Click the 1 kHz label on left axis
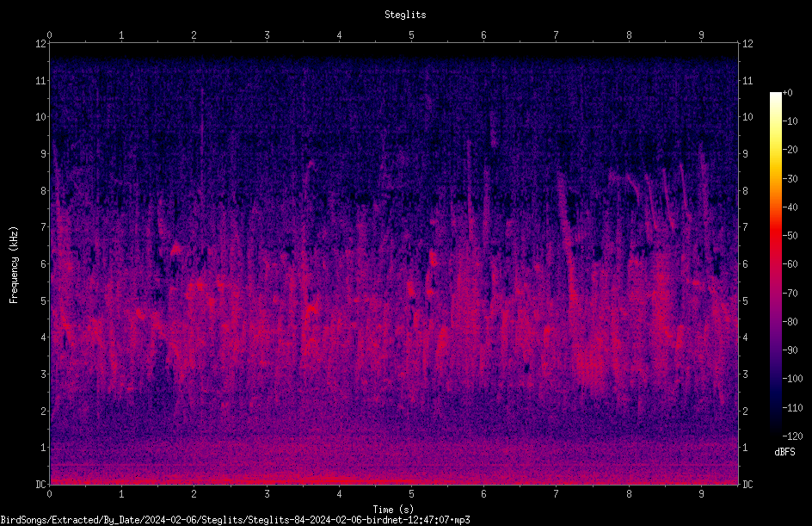 tap(44, 448)
